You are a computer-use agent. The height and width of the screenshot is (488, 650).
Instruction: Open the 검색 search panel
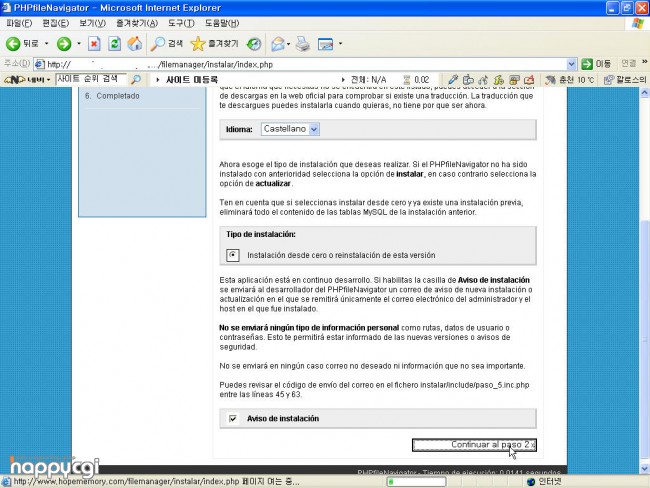167,44
